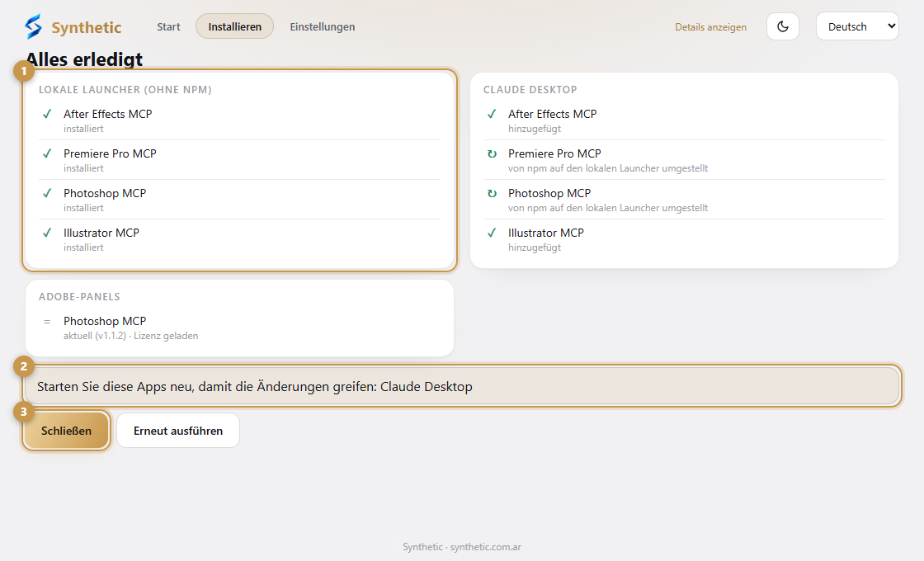
Task: Select the Installieren tab
Action: point(234,26)
